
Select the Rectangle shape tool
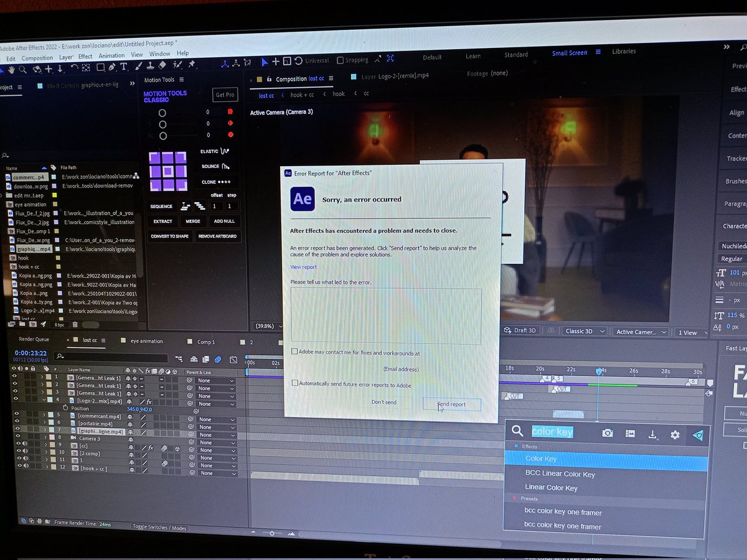click(100, 67)
